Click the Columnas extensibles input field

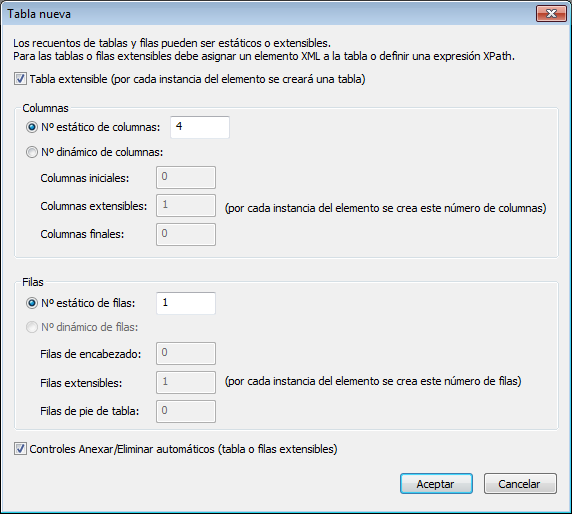tap(186, 206)
